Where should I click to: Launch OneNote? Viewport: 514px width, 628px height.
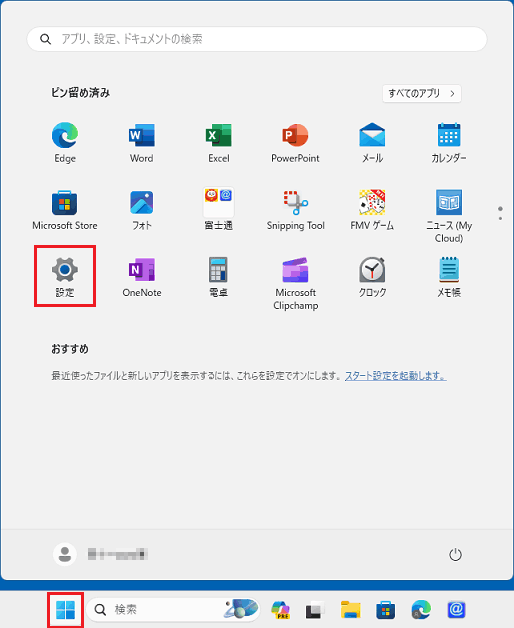(x=141, y=277)
